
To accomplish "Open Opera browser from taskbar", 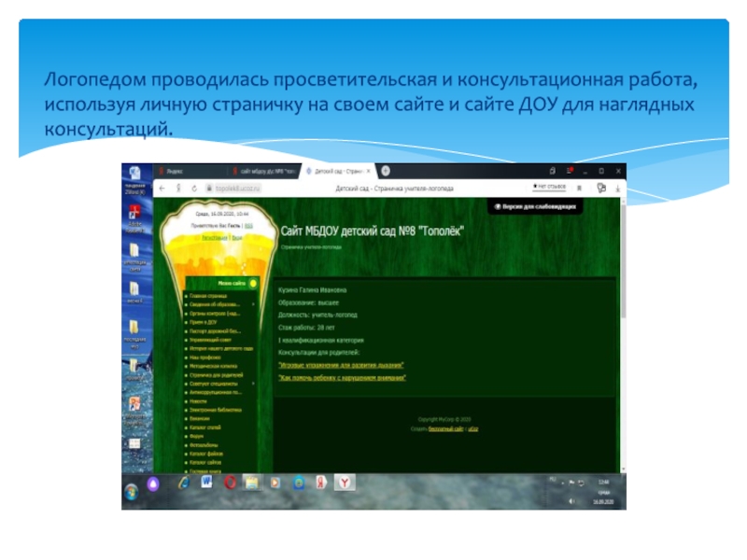I will (x=230, y=483).
